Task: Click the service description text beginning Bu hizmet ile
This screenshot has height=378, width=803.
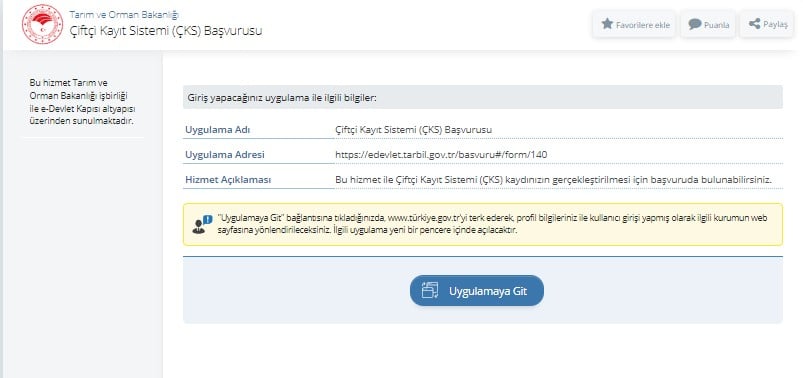Action: (x=553, y=180)
